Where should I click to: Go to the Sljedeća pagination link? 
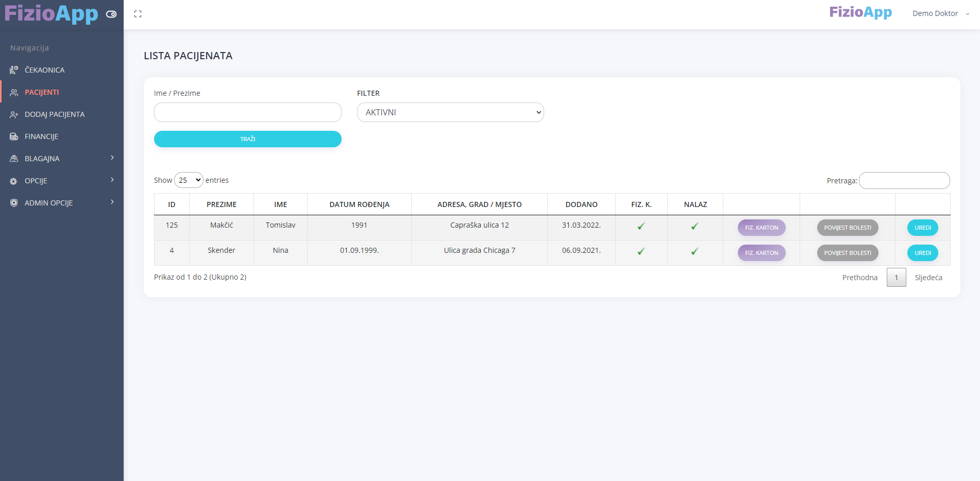click(928, 278)
